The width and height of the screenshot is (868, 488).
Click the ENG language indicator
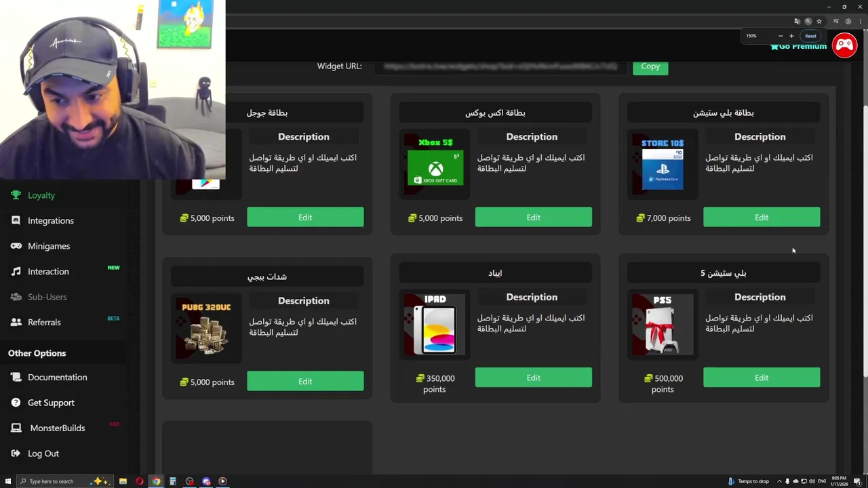(x=823, y=481)
